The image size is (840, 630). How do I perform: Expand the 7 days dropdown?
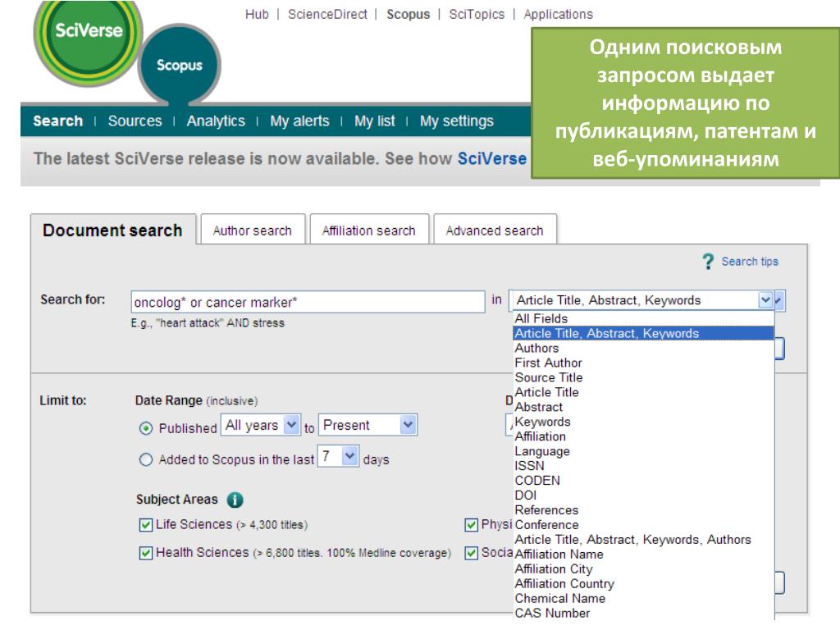point(338,456)
